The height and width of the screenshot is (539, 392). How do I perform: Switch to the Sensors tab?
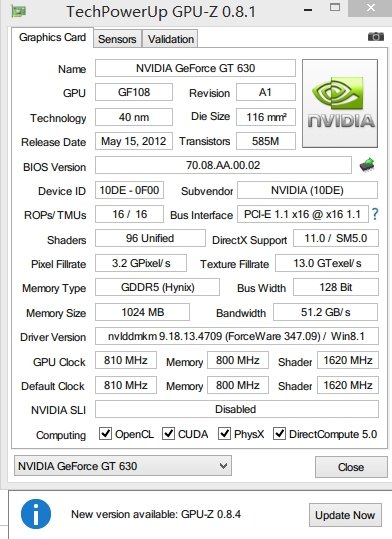tap(117, 39)
